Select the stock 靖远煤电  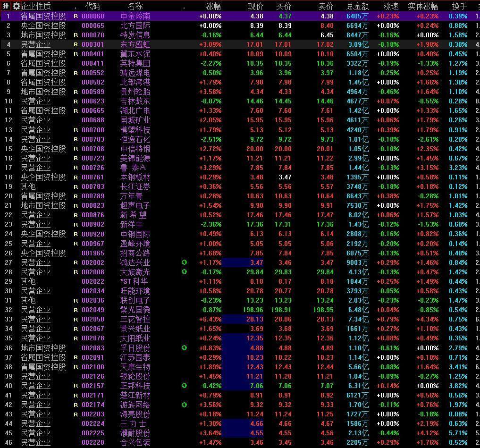(135, 73)
